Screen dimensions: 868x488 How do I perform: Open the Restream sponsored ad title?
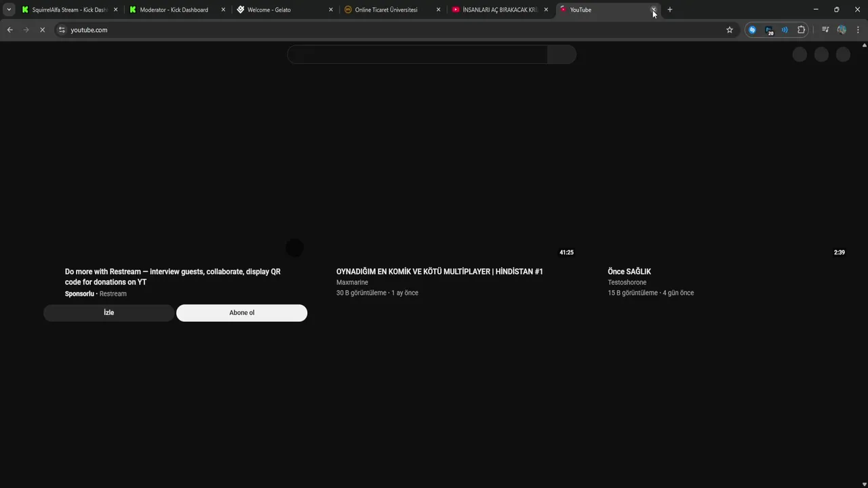click(x=173, y=277)
